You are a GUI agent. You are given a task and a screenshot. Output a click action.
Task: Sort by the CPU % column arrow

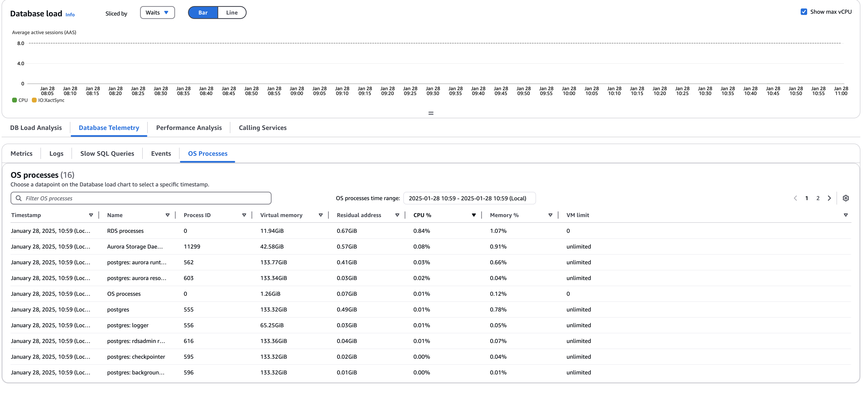tap(473, 215)
